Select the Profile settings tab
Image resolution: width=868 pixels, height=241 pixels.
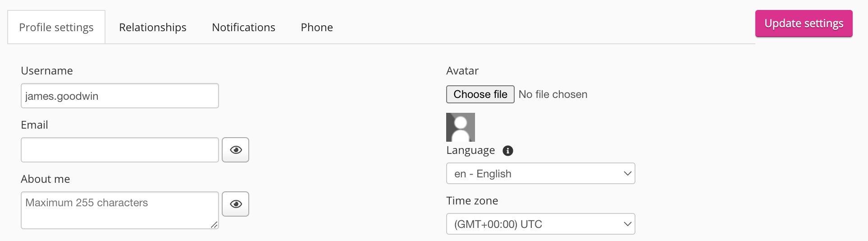point(56,28)
